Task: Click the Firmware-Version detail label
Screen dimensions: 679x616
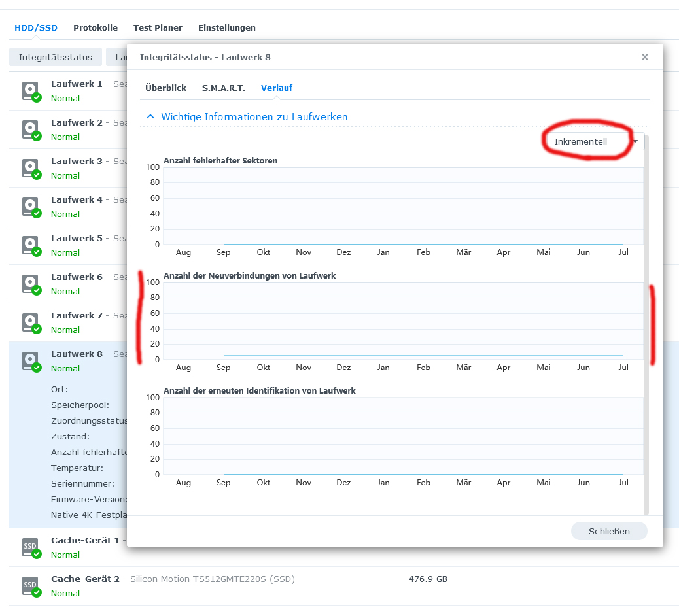Action: click(89, 499)
